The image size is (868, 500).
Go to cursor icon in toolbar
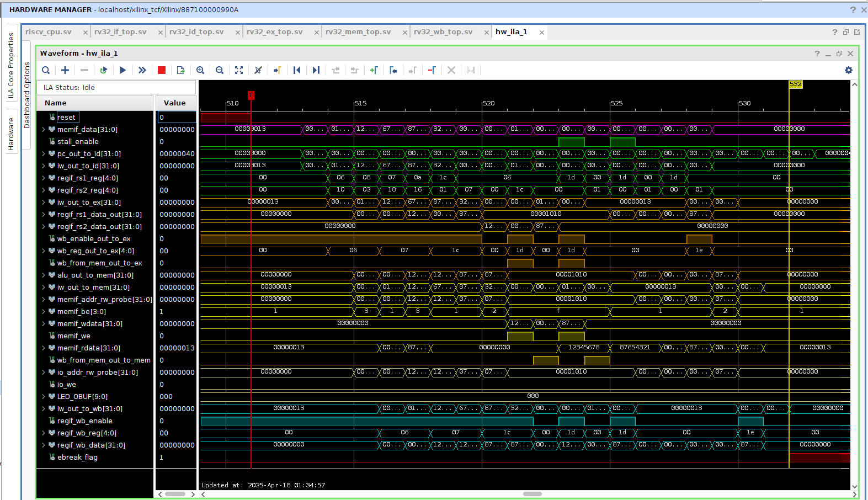[277, 70]
